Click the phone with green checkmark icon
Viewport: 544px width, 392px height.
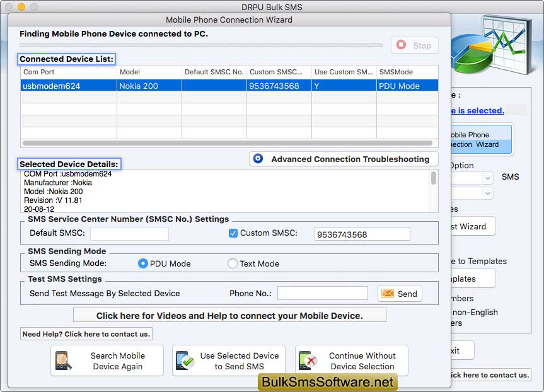[185, 360]
